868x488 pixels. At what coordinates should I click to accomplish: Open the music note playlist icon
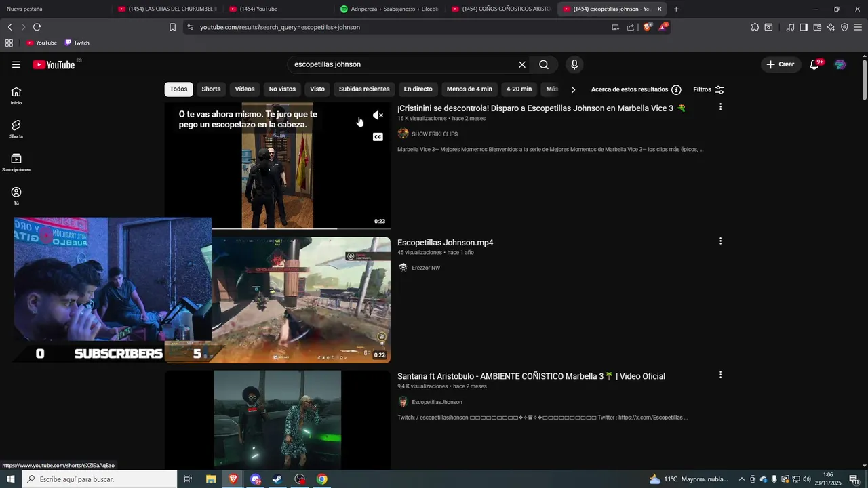pyautogui.click(x=790, y=27)
